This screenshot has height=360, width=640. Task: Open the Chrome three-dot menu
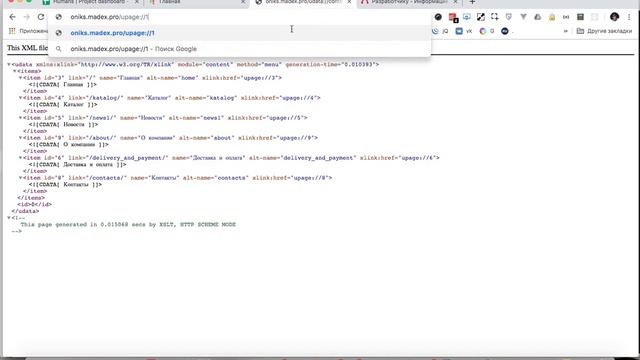click(629, 17)
